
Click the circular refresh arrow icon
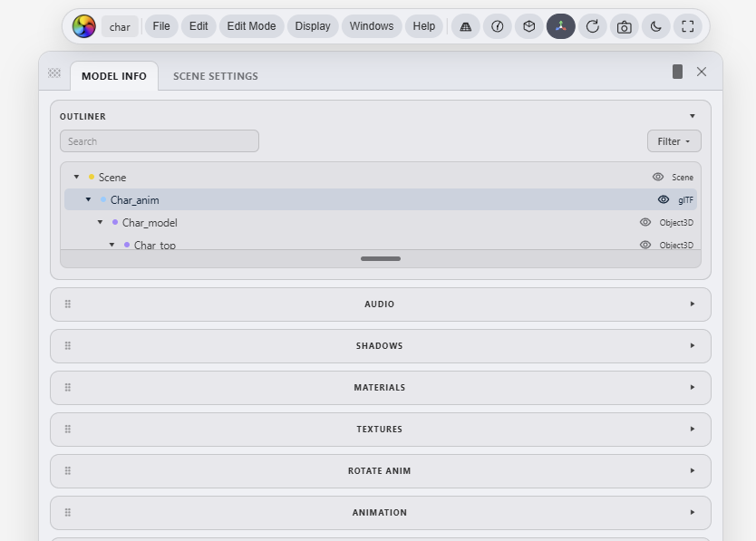tap(593, 26)
